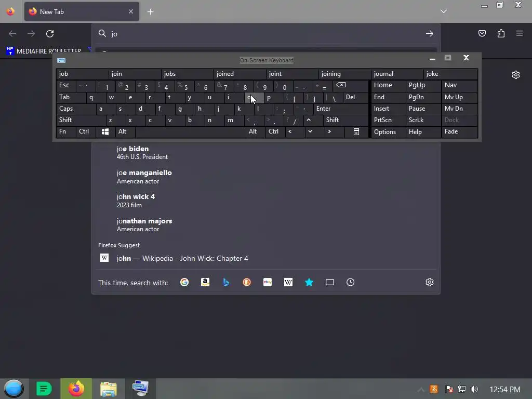Image resolution: width=532 pixels, height=399 pixels.
Task: Open Firefox from the taskbar
Action: click(76, 389)
